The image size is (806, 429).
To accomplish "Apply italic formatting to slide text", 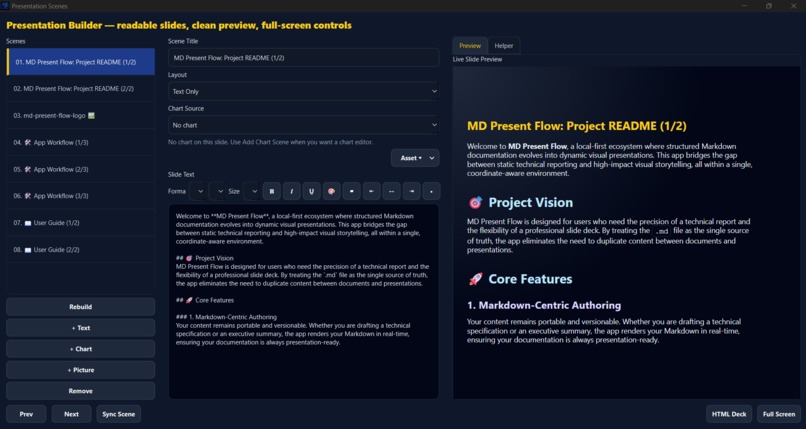I will click(291, 191).
